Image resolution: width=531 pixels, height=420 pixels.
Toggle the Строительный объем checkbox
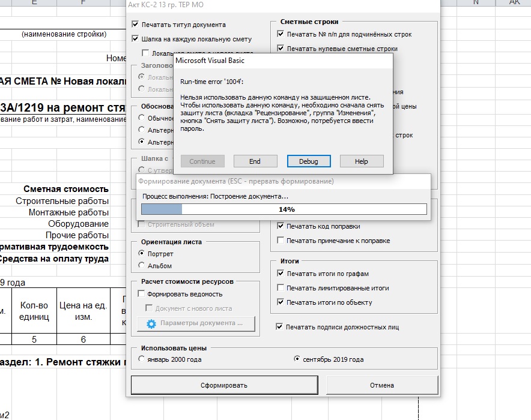point(142,224)
